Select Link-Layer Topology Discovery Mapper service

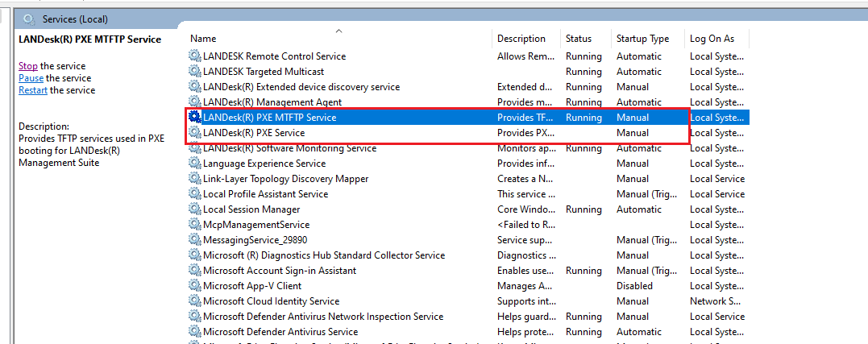pos(285,179)
